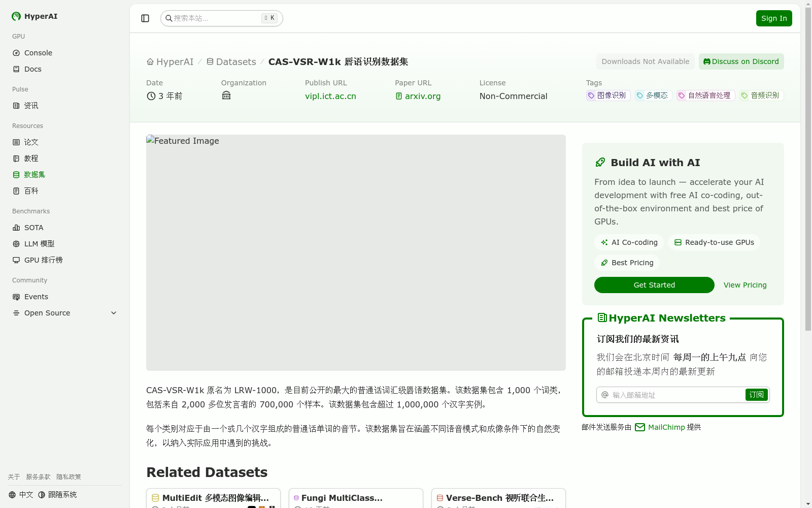Viewport: 812px width, 508px height.
Task: Open the vipl.ict.ac.cn publish URL
Action: [x=330, y=96]
